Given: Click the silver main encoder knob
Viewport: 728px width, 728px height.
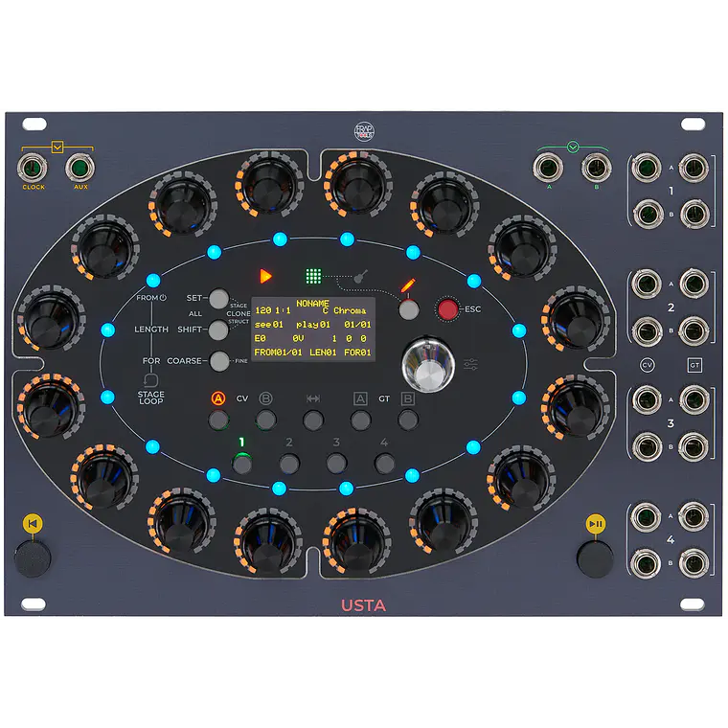Looking at the screenshot, I should tap(428, 366).
